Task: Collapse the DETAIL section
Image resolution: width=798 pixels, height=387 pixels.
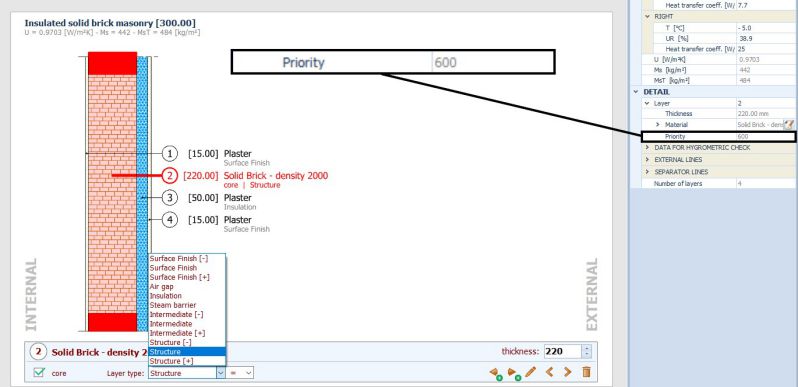Action: coord(636,92)
